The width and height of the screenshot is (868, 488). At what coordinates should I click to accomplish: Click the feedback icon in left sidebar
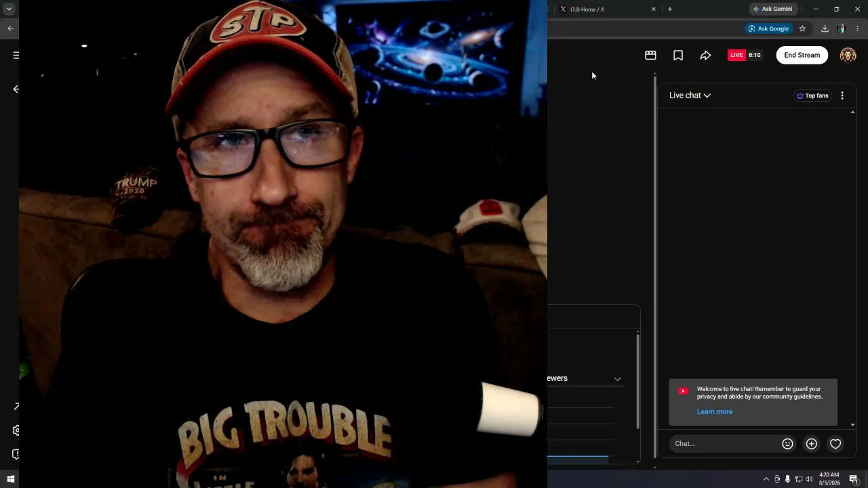tap(16, 454)
